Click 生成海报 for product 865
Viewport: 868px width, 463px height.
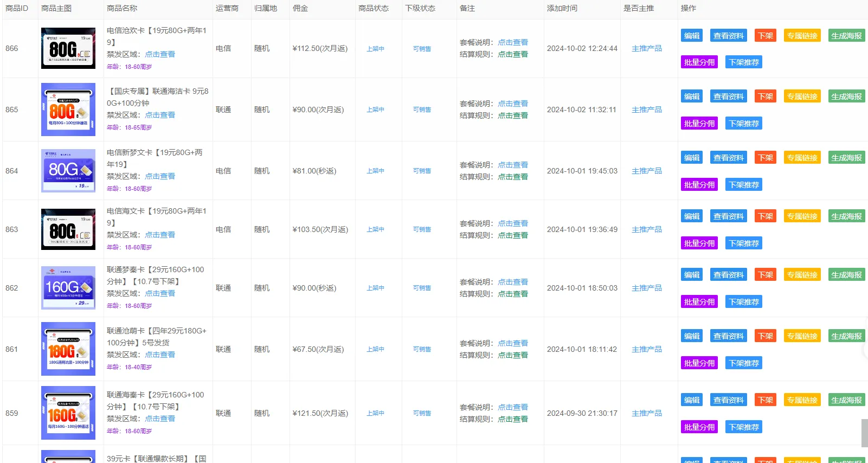coord(847,97)
